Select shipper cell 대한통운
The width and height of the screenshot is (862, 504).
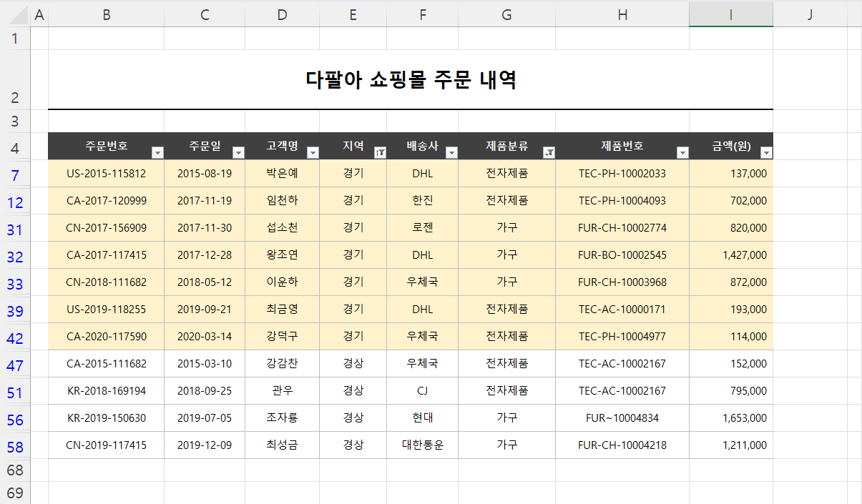423,445
